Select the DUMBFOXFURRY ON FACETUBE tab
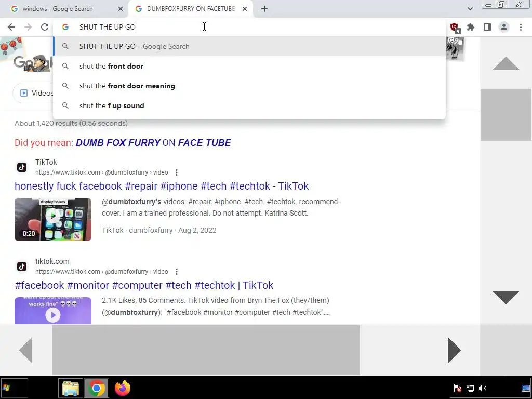 pos(190,9)
